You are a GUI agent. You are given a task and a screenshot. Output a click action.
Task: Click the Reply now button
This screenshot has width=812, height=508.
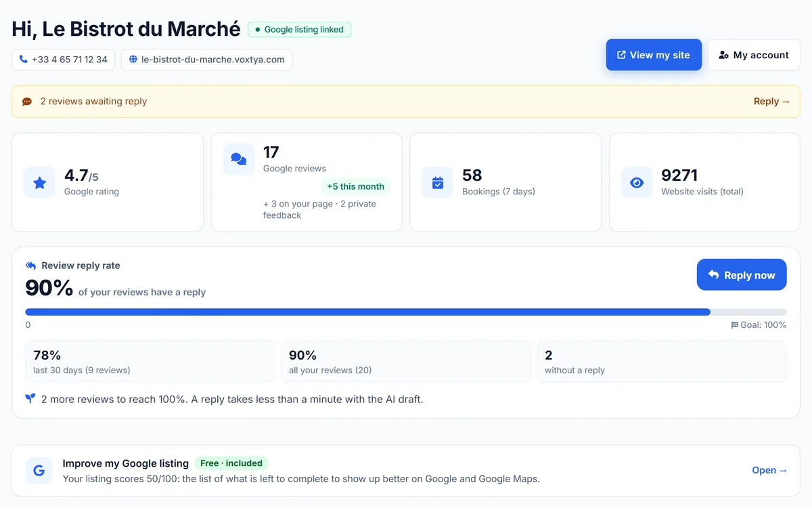click(742, 275)
